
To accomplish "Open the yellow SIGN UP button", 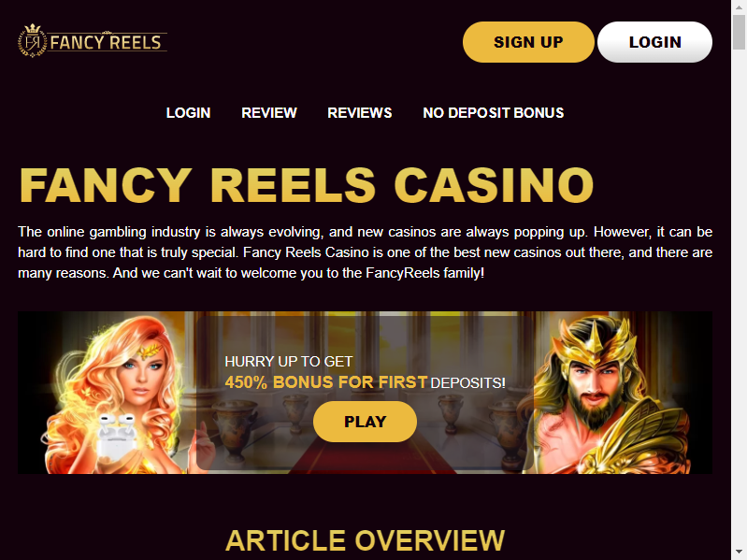I will pyautogui.click(x=528, y=42).
